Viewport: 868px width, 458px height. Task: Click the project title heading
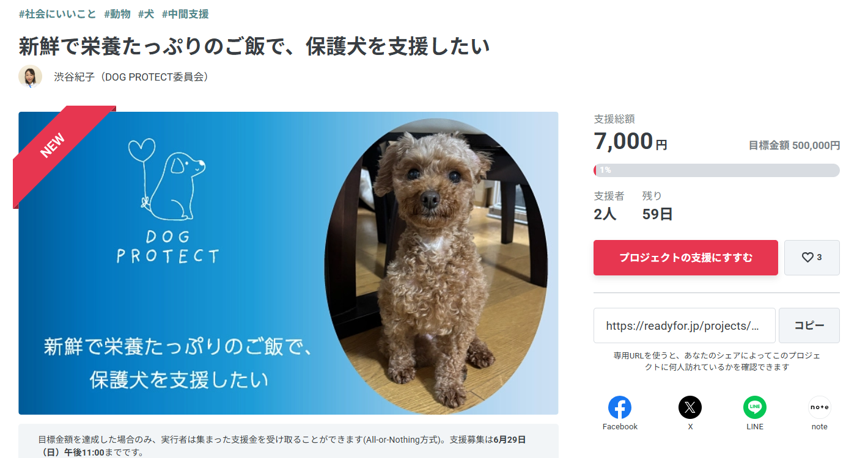click(x=254, y=46)
